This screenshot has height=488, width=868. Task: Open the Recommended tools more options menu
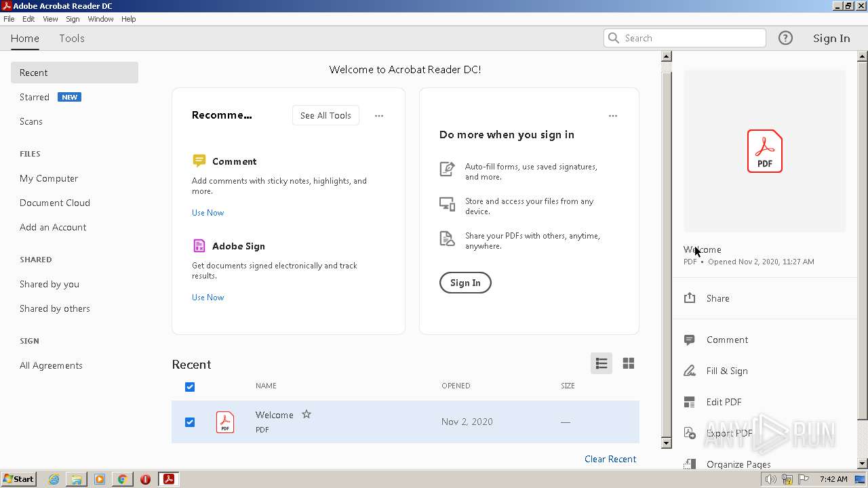[x=379, y=115]
